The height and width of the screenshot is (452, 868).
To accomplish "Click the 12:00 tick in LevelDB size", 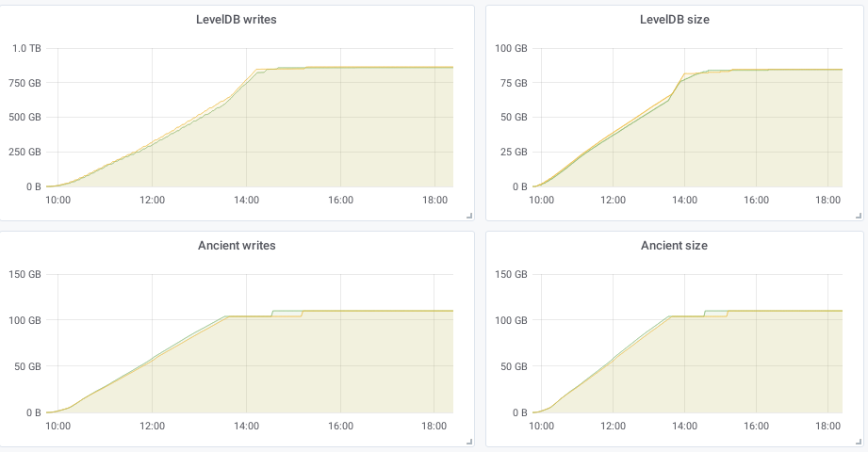I will coord(613,200).
